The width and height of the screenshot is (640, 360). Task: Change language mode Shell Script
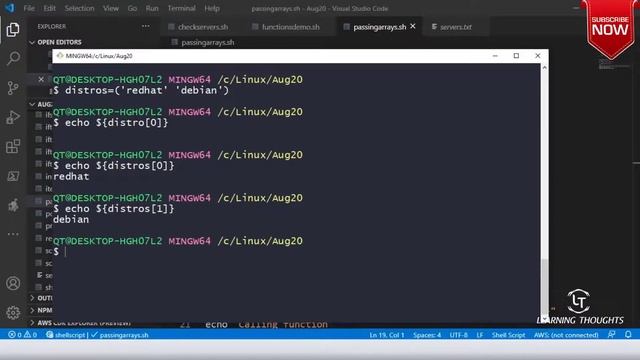pyautogui.click(x=508, y=335)
